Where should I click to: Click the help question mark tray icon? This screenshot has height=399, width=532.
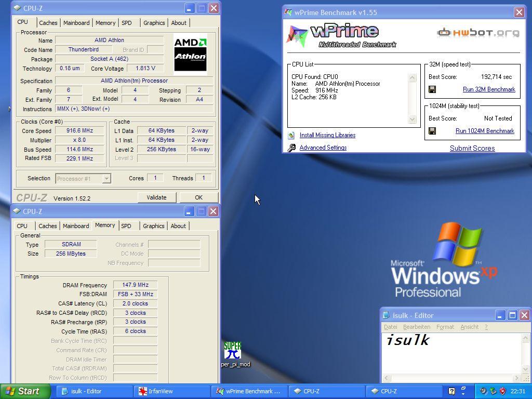tap(452, 391)
